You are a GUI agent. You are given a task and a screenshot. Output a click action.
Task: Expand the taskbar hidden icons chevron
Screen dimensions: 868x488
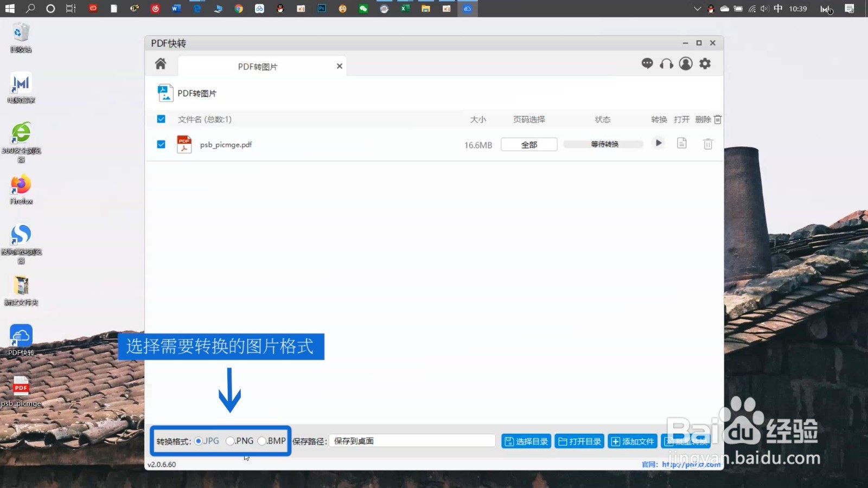tap(697, 9)
